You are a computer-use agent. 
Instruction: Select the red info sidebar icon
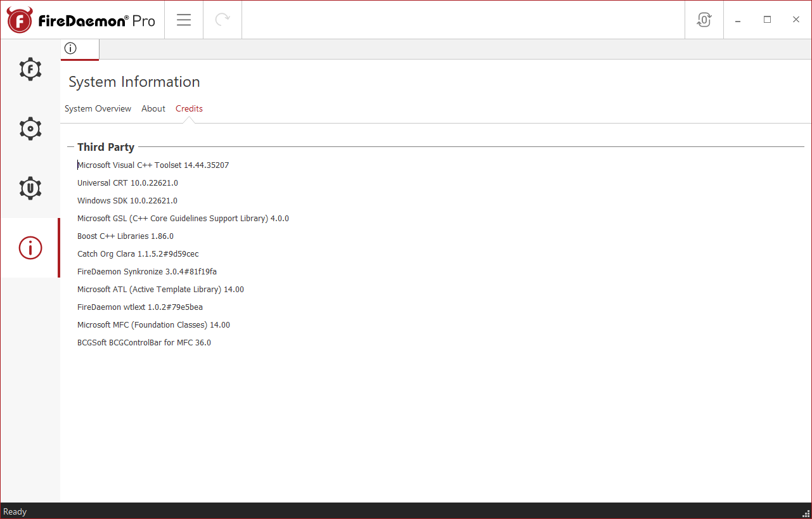(30, 248)
